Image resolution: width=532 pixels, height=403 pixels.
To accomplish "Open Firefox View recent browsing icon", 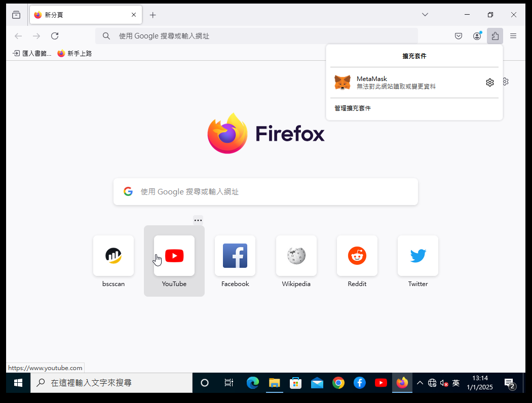I will (x=16, y=15).
